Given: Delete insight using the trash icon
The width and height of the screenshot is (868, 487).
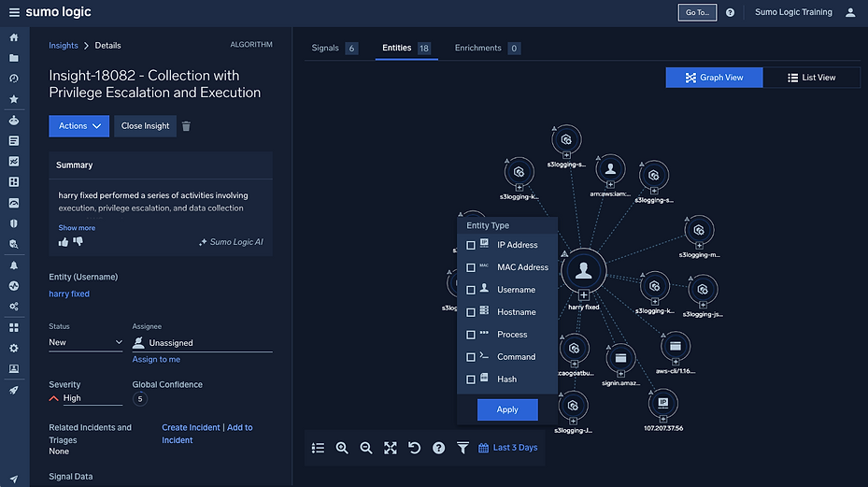Looking at the screenshot, I should (x=186, y=126).
